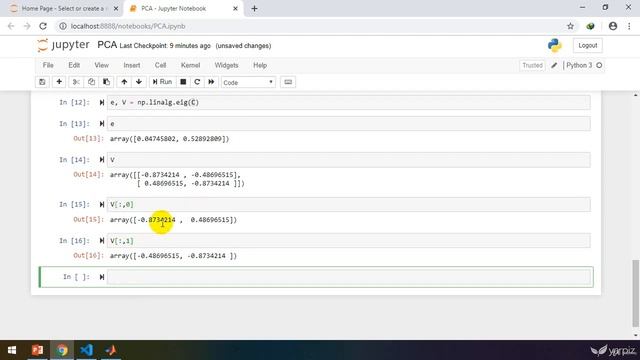Restart kernel and run all cells icon
The image size is (640, 360).
[211, 82]
